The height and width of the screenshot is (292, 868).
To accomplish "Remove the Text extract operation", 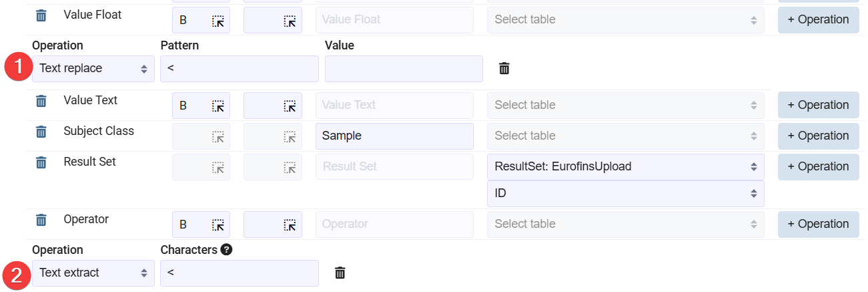I will (340, 273).
